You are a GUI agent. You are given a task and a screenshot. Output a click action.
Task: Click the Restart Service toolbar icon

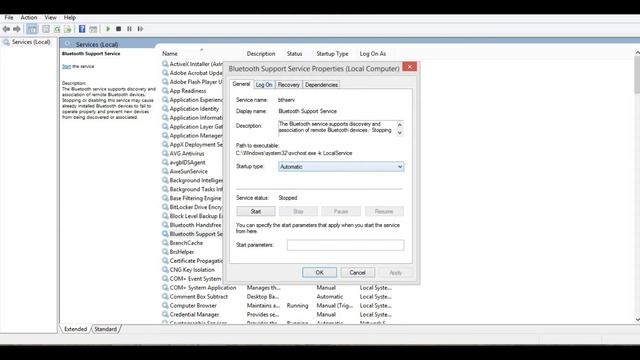(140, 29)
